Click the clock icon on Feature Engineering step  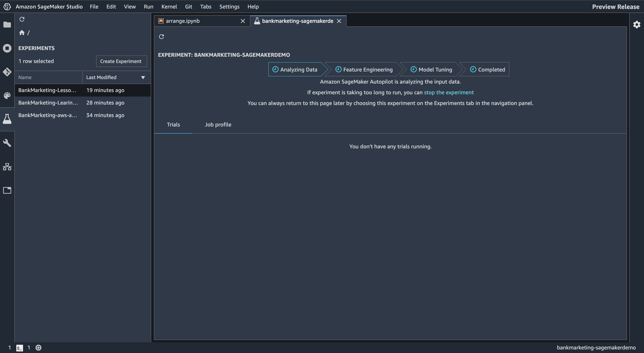point(338,69)
